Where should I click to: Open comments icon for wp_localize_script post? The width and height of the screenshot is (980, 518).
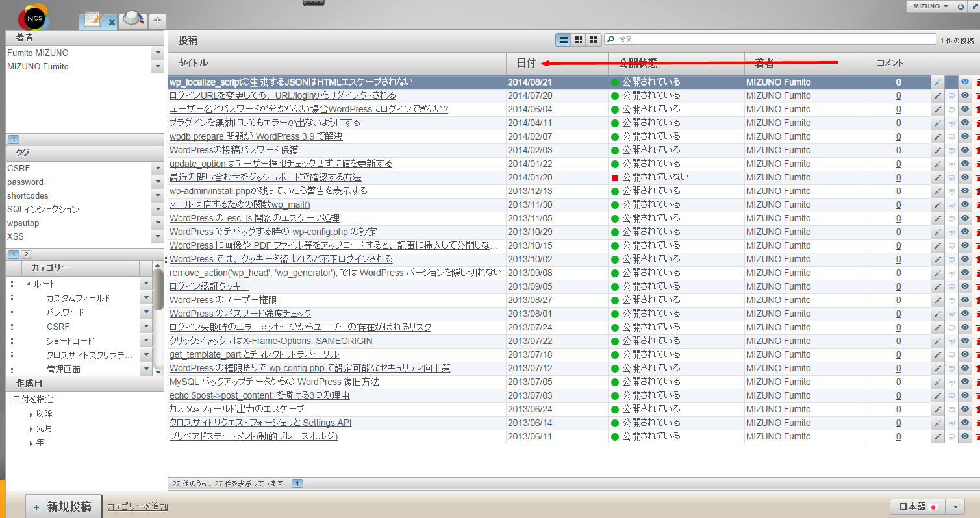click(951, 82)
